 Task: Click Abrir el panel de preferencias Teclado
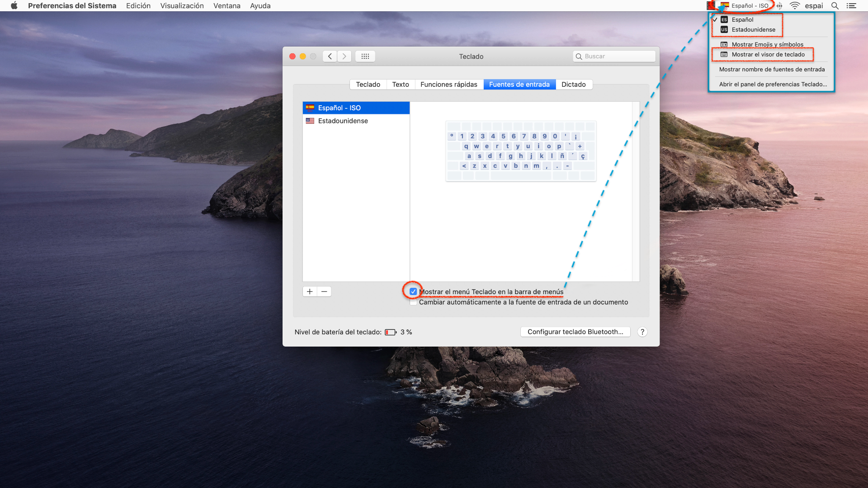point(773,84)
